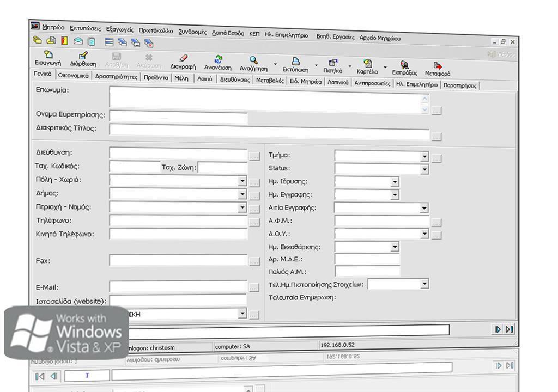Click the Διόρθωση (edit) toolbar icon
The image size is (558, 392).
pyautogui.click(x=83, y=56)
